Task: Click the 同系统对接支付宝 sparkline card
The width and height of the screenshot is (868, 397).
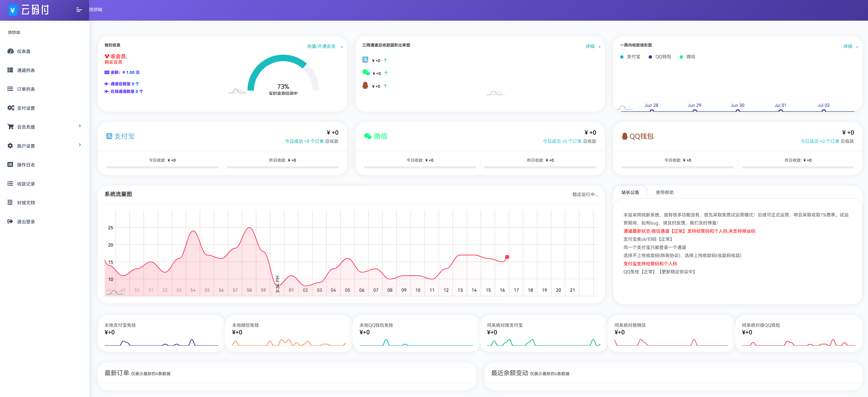Action: [x=544, y=333]
